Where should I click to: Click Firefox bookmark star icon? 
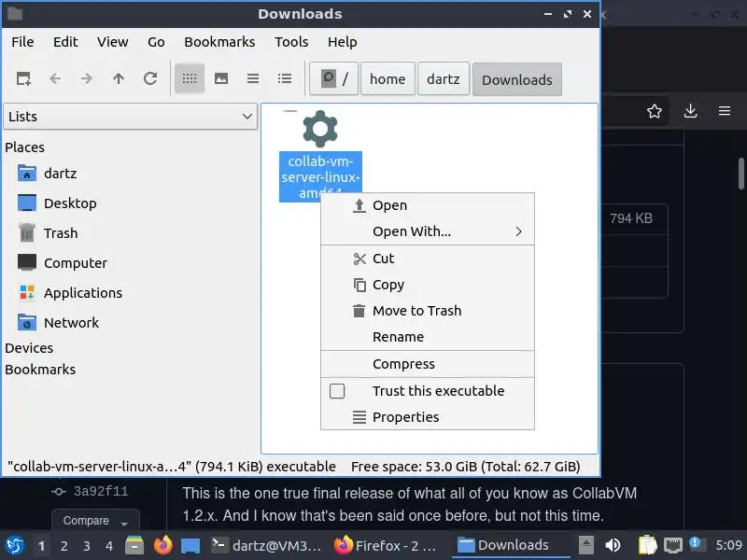pos(655,111)
